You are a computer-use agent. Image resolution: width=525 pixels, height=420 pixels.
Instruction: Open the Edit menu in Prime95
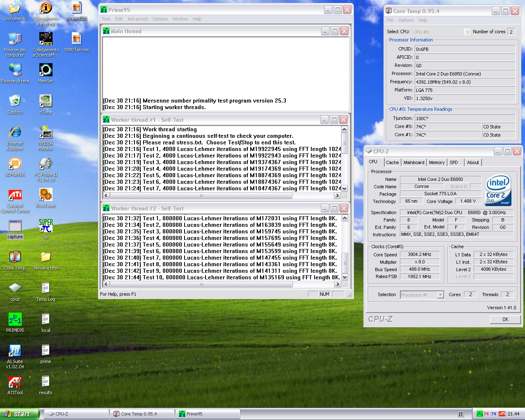click(x=119, y=19)
